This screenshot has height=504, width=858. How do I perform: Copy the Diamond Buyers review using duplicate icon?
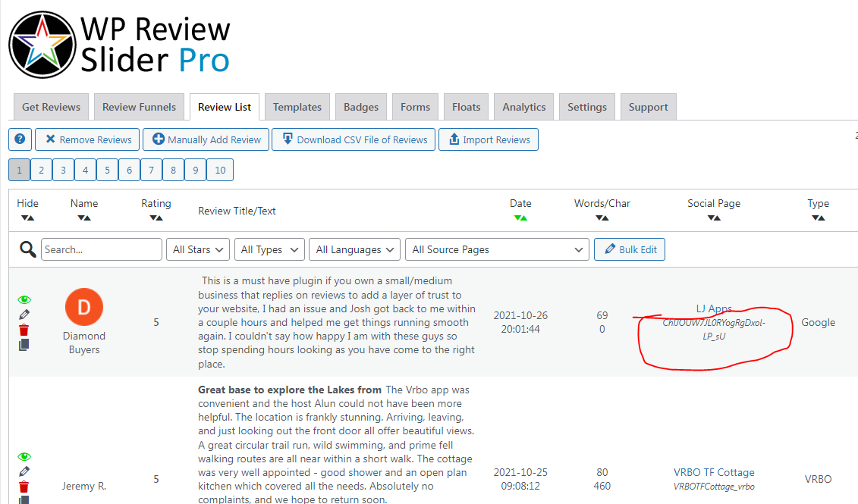(24, 345)
